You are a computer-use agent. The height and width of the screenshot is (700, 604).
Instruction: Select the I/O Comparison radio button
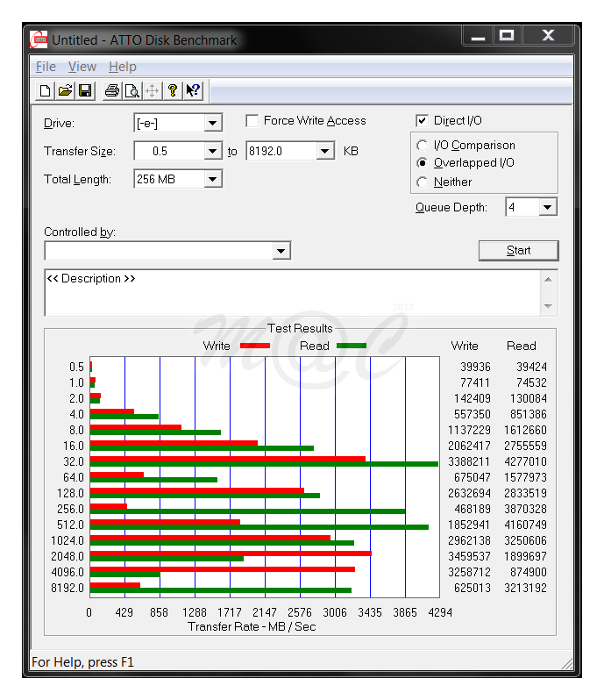coord(422,146)
